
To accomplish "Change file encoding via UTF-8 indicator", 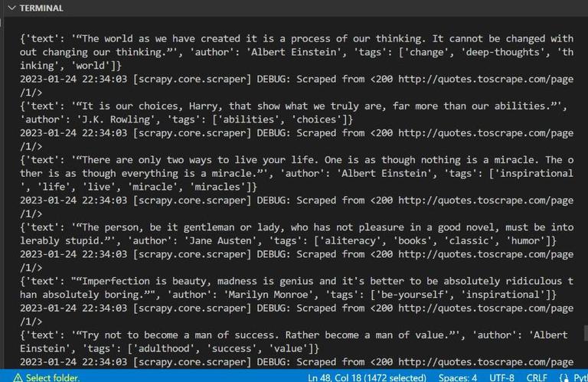I will point(501,377).
